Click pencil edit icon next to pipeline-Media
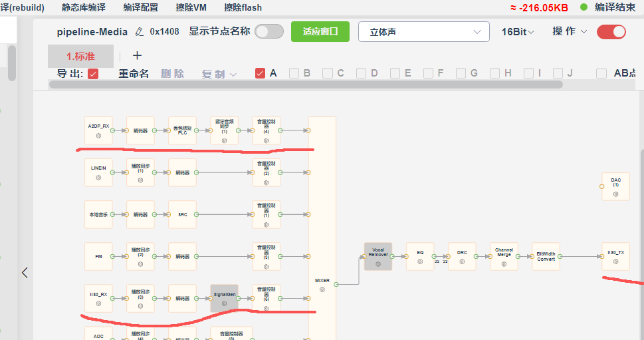Viewport: 644px width, 340px height. click(x=140, y=32)
